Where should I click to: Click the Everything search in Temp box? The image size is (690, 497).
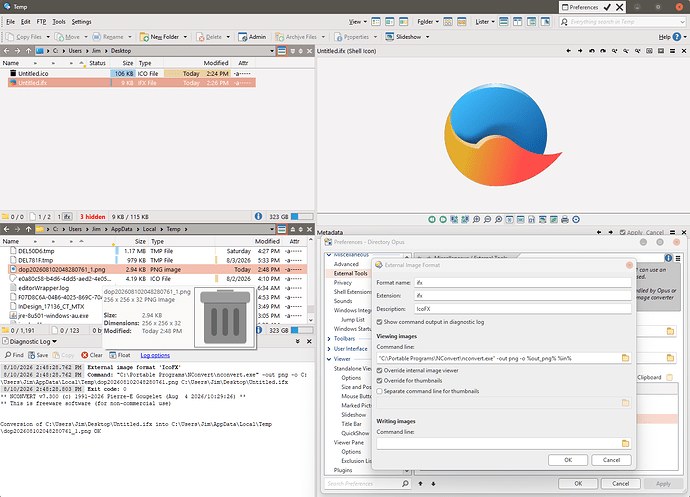[x=623, y=22]
